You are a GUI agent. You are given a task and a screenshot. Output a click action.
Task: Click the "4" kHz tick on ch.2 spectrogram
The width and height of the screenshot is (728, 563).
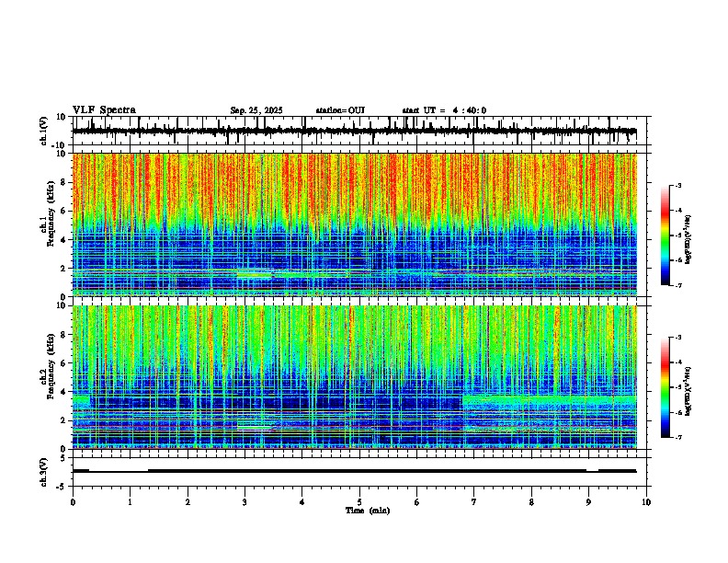point(64,392)
